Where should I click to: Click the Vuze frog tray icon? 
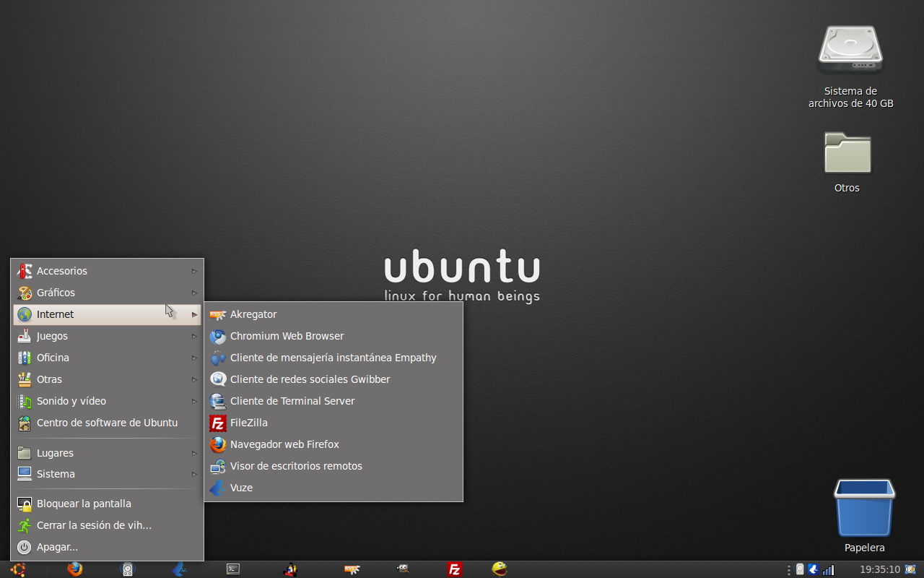point(813,569)
